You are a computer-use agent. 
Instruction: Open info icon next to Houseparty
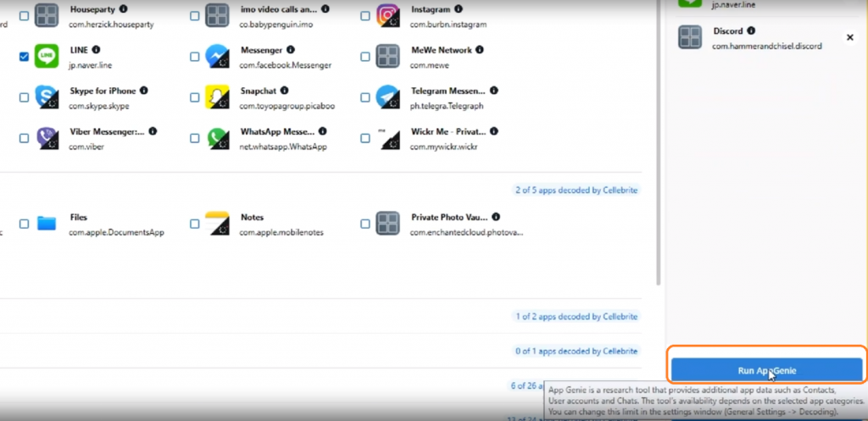[x=123, y=8]
